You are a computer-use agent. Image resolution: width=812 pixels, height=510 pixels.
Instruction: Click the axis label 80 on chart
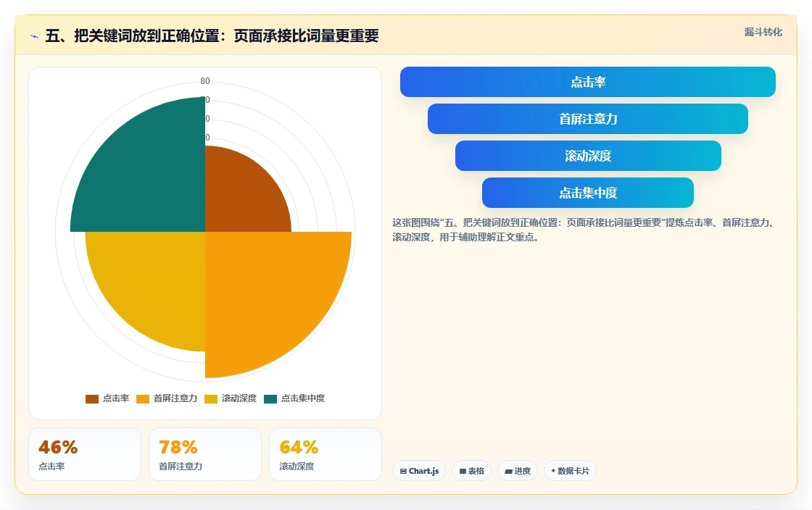click(x=205, y=80)
